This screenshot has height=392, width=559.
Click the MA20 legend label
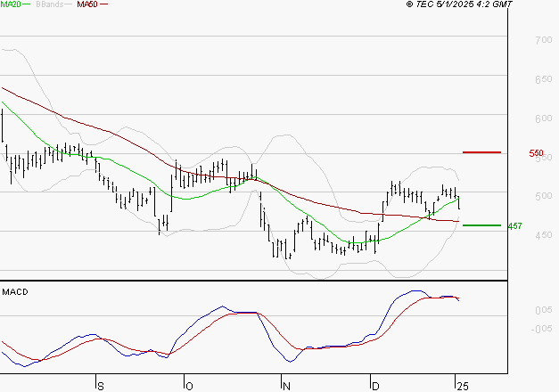pos(11,4)
